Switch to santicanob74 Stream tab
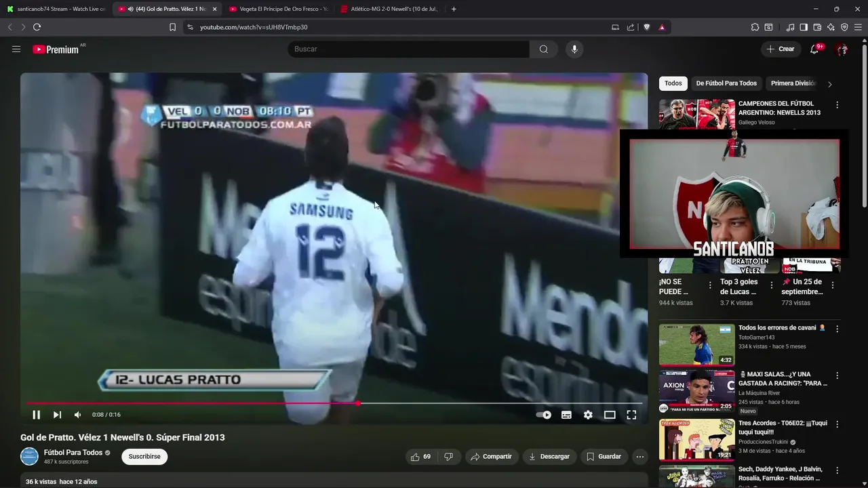Image resolution: width=868 pixels, height=488 pixels. [56, 9]
